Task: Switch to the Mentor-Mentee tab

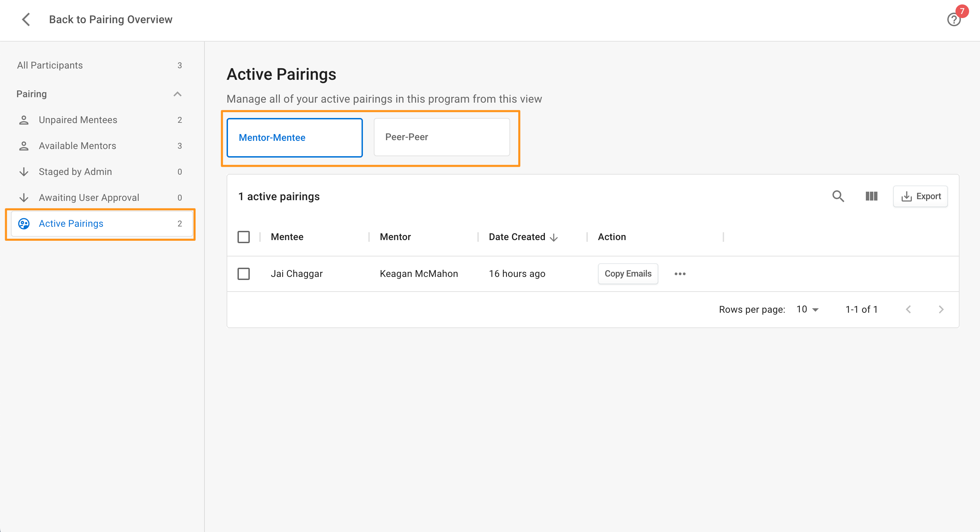Action: [294, 137]
